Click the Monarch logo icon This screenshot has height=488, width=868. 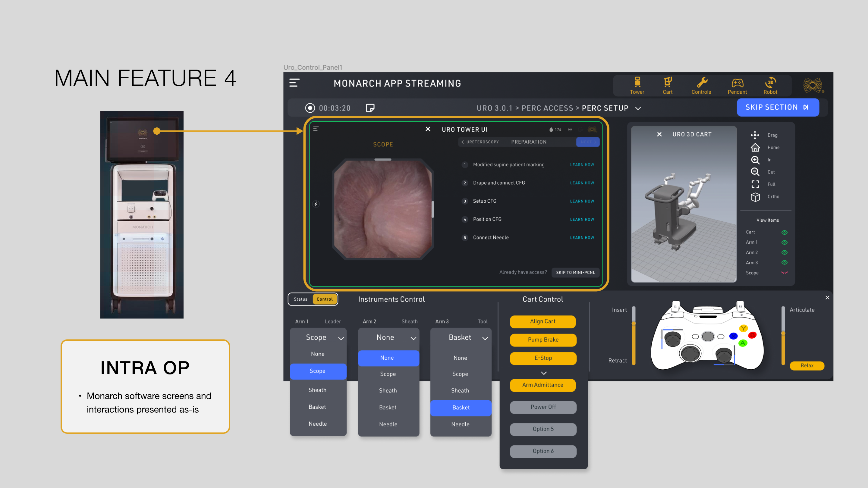click(813, 85)
